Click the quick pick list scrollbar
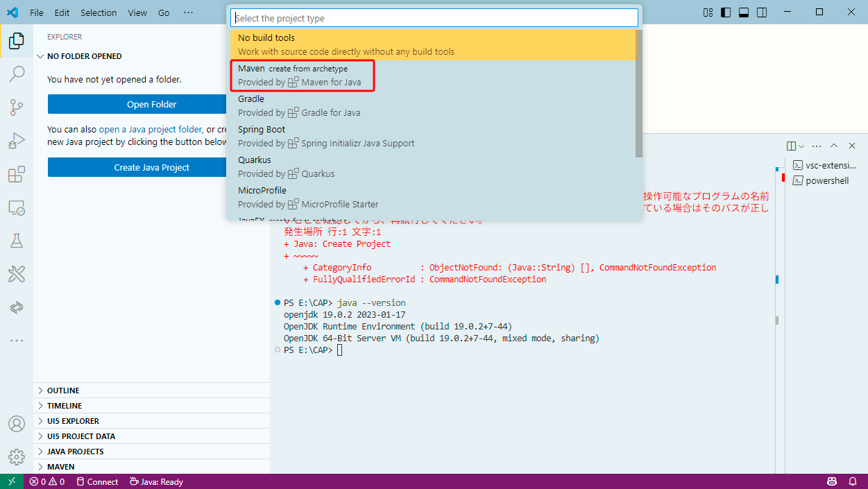 pyautogui.click(x=639, y=94)
